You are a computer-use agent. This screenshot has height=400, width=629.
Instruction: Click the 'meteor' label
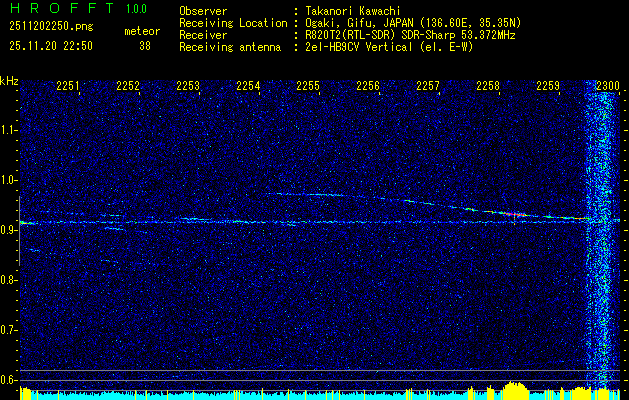coord(142,31)
